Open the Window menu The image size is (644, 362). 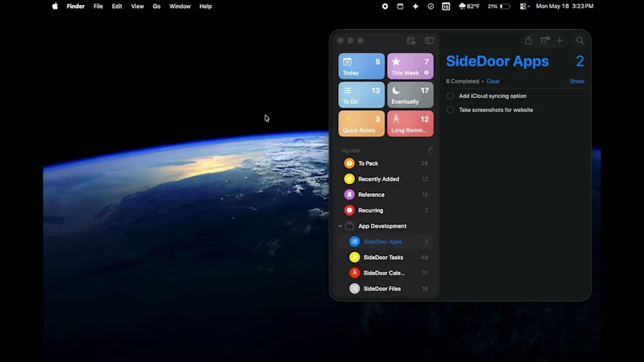pos(180,6)
